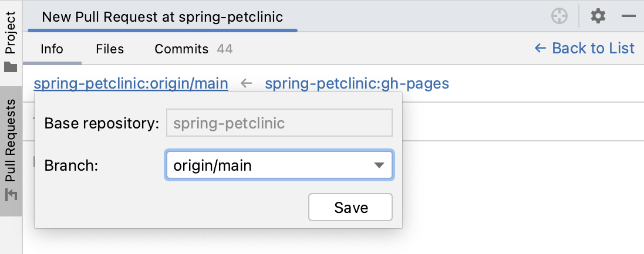Open the Project tool window label
The width and height of the screenshot is (644, 254).
click(x=11, y=33)
